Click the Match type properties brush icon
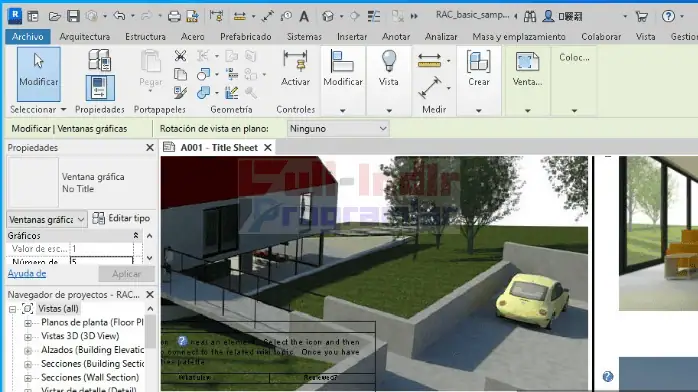This screenshot has width=698, height=392. click(x=180, y=92)
